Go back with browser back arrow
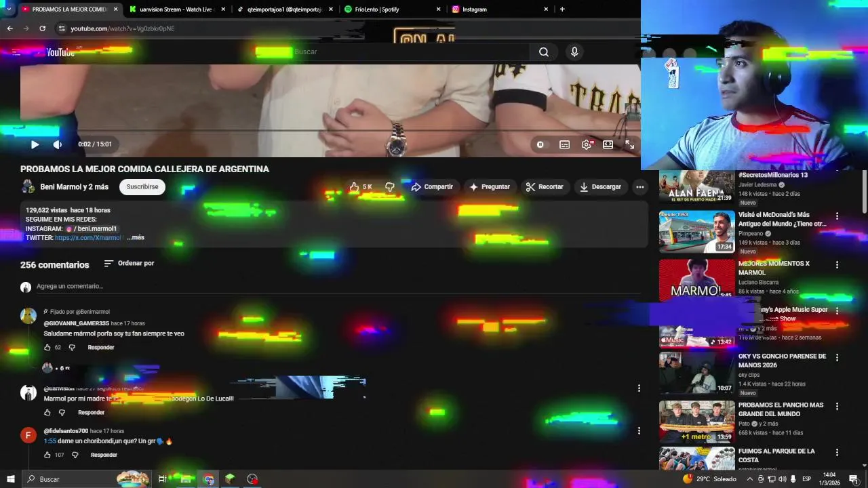Screen dimensions: 868x488 (x=10, y=28)
